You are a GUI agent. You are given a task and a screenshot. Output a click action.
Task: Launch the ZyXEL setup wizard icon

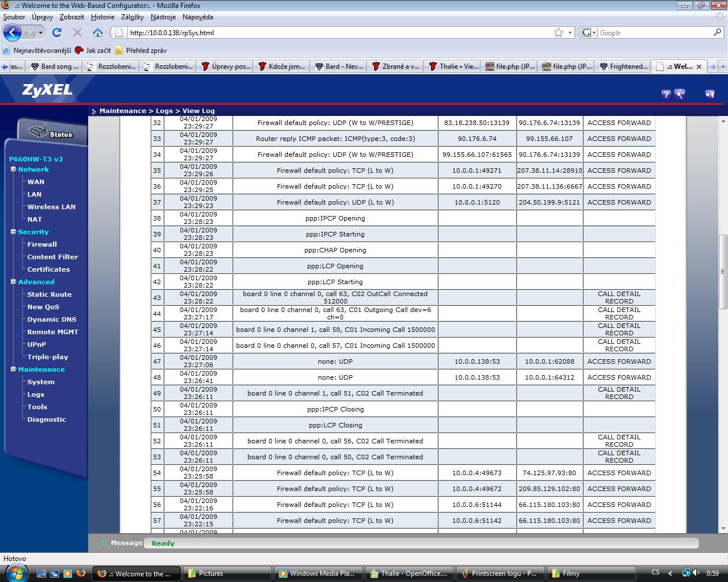coord(680,94)
